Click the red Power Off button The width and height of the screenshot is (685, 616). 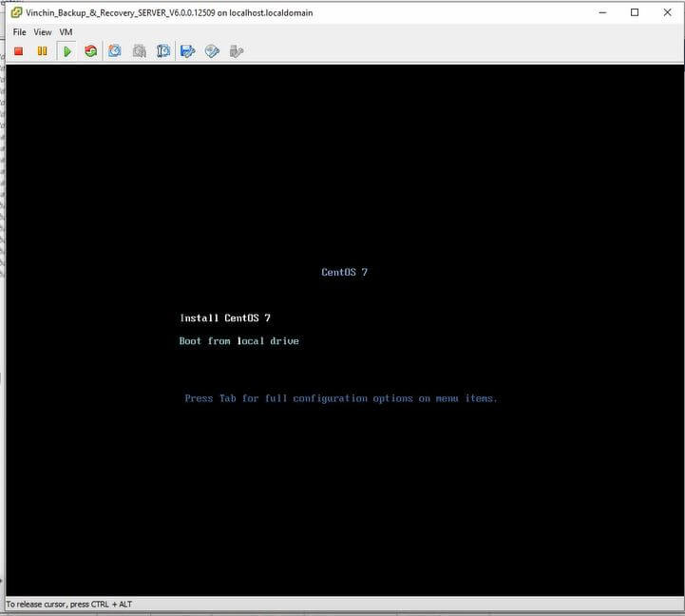point(18,51)
